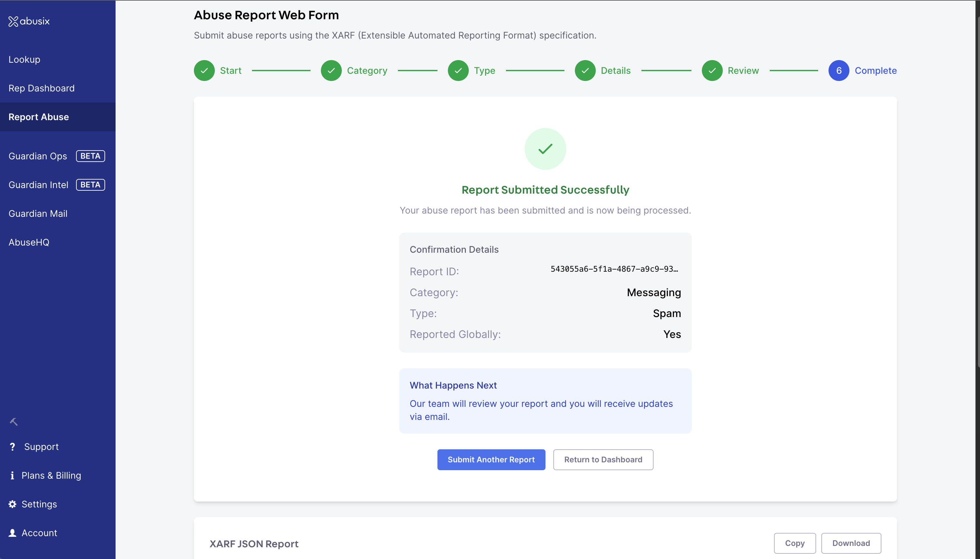Click the Support question mark icon
980x559 pixels.
13,446
